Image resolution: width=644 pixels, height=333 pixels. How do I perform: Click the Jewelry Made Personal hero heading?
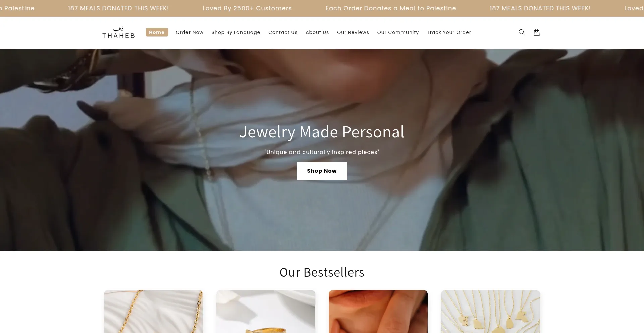tap(322, 132)
